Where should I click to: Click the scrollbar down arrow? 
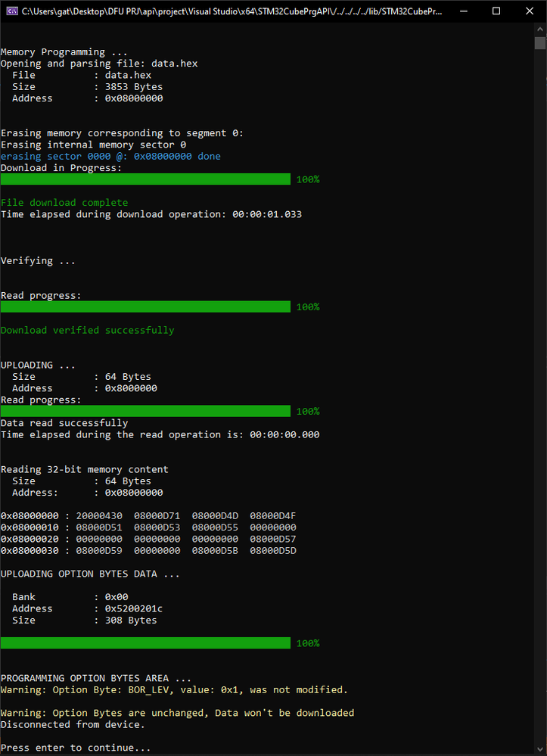click(x=540, y=748)
